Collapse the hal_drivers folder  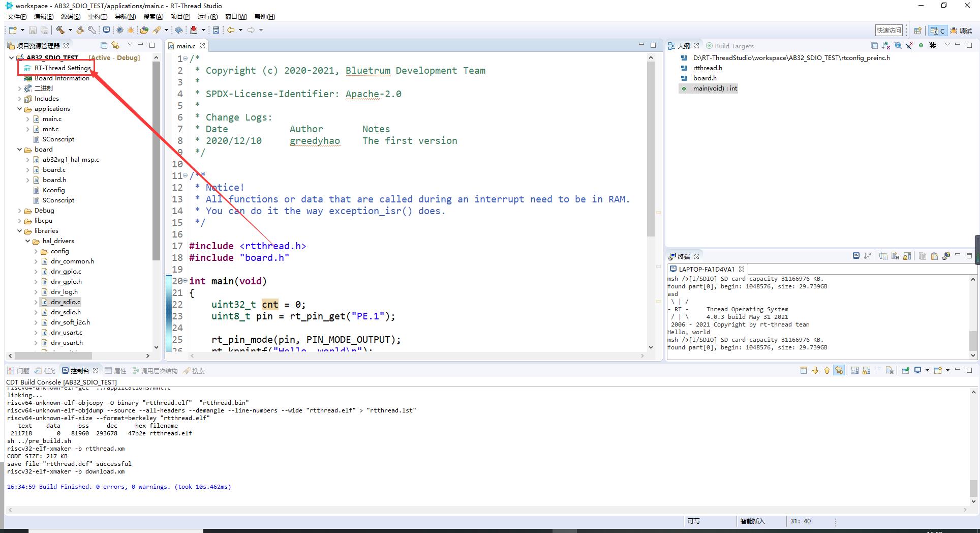[28, 241]
